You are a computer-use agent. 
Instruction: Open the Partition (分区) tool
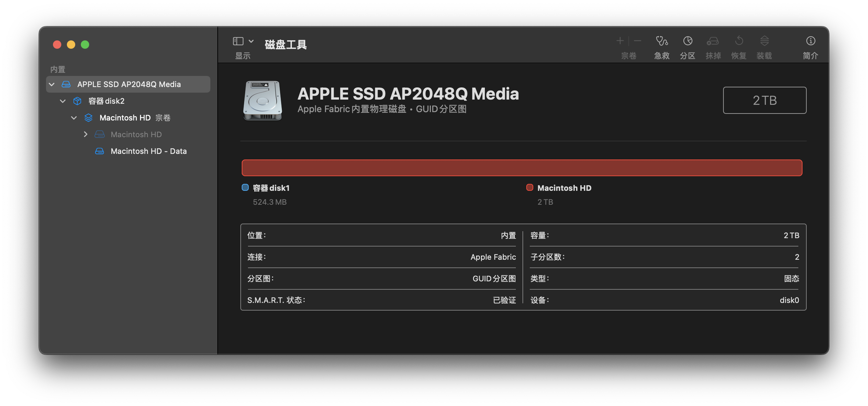click(x=688, y=41)
